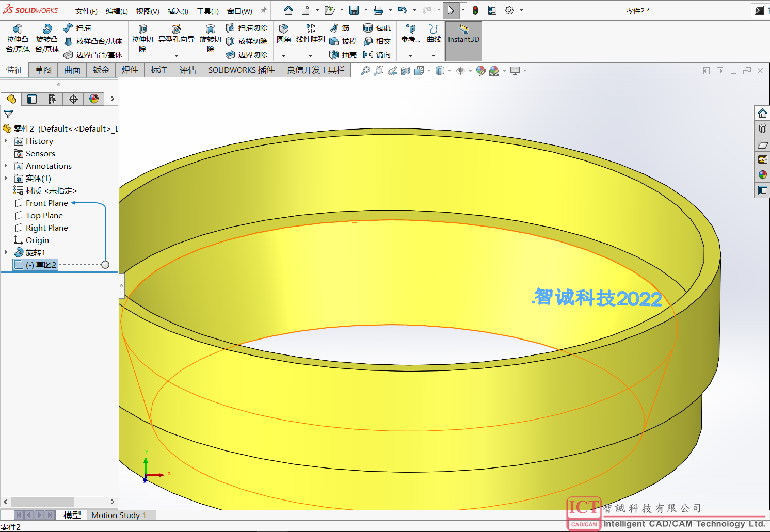Select the Extruded Cut tool (拉伸切除)
This screenshot has height=532, width=770.
142,39
